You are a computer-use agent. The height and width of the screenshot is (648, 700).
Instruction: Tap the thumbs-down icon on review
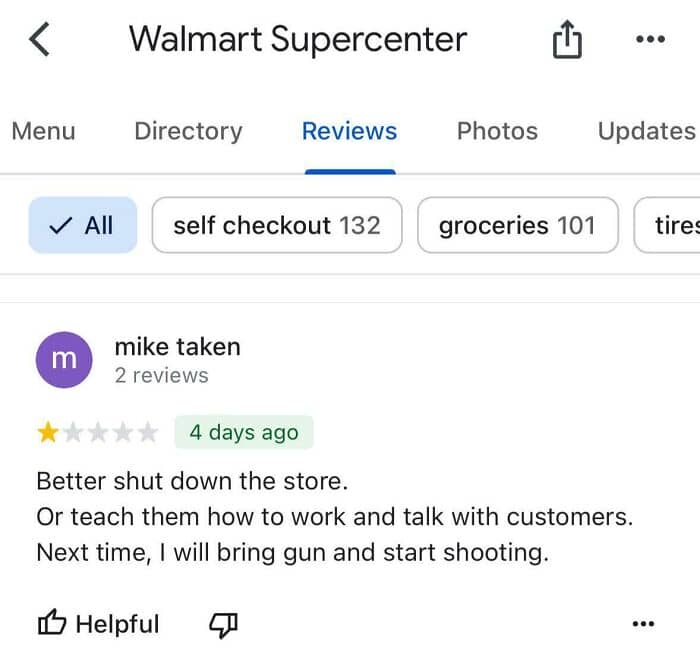[x=223, y=625]
